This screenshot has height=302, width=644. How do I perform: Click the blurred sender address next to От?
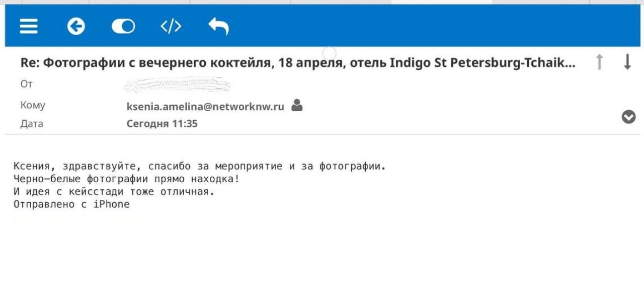tap(177, 85)
